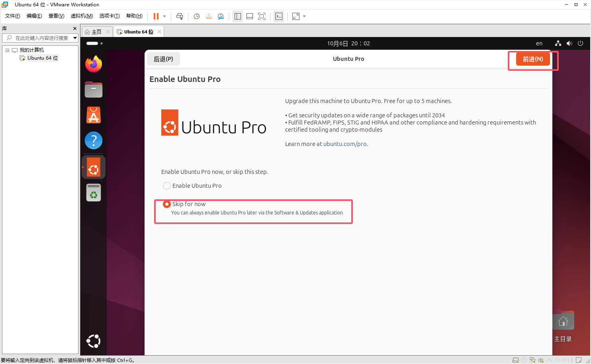Image resolution: width=591 pixels, height=364 pixels.
Task: Click the CD/DVD status bar icon
Action: [524, 360]
